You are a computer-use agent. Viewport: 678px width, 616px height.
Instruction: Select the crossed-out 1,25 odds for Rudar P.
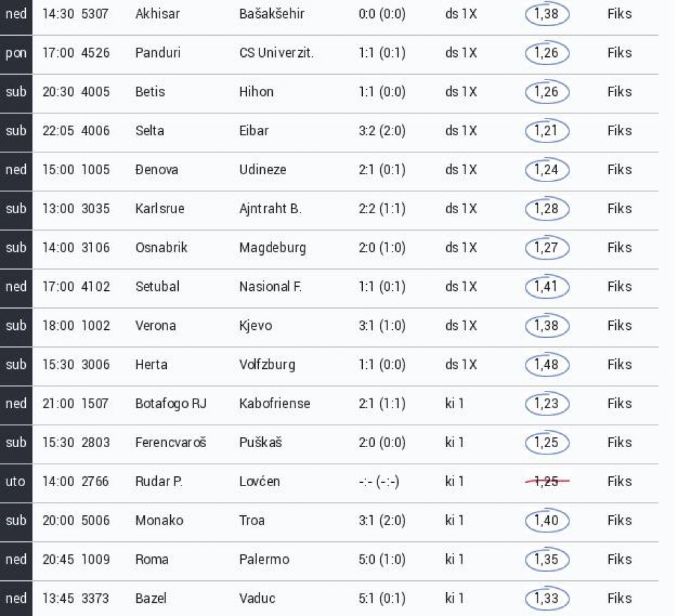(547, 481)
